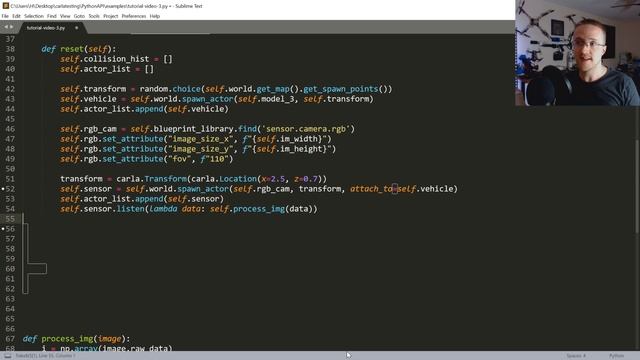Click 'spawn_actor' on line 43
Viewport: 640px width, 360px height.
(x=207, y=99)
